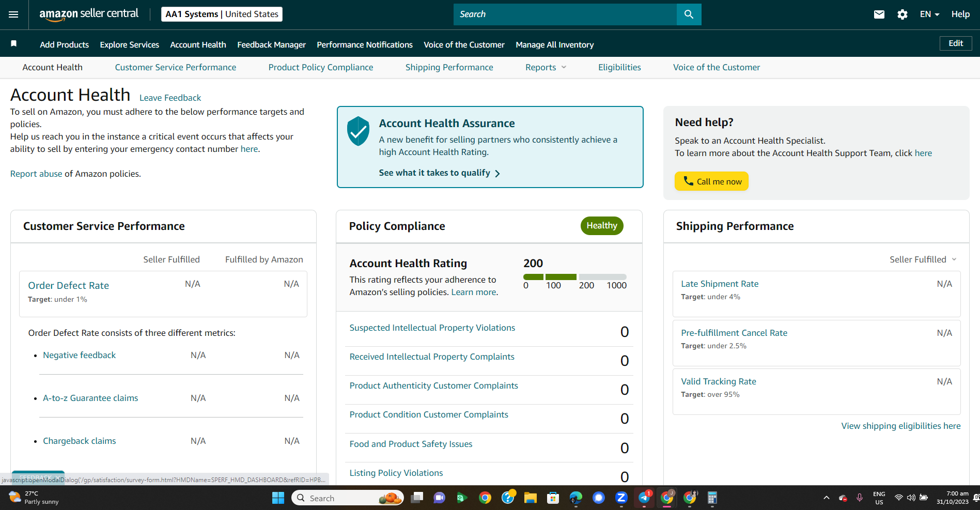Click View shipping eligibilities here link

coord(900,426)
